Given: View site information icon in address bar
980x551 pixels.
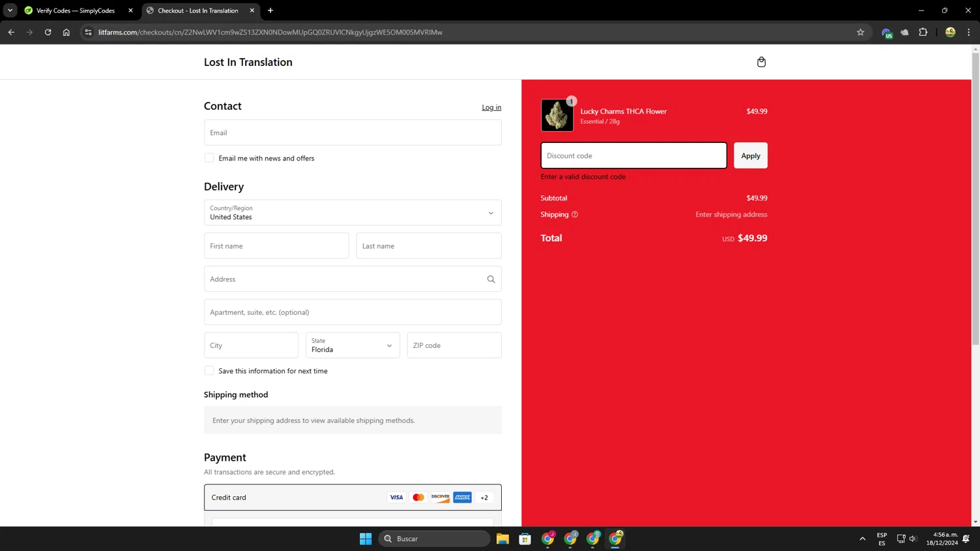Looking at the screenshot, I should (88, 32).
